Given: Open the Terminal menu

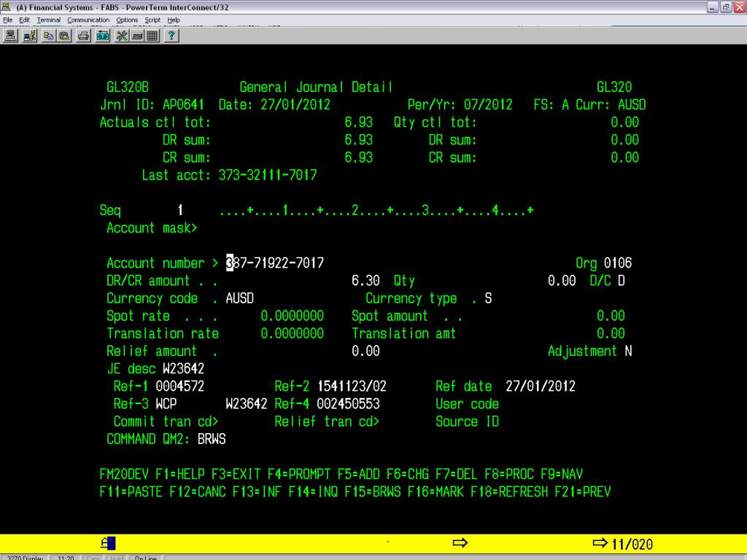Looking at the screenshot, I should point(49,20).
